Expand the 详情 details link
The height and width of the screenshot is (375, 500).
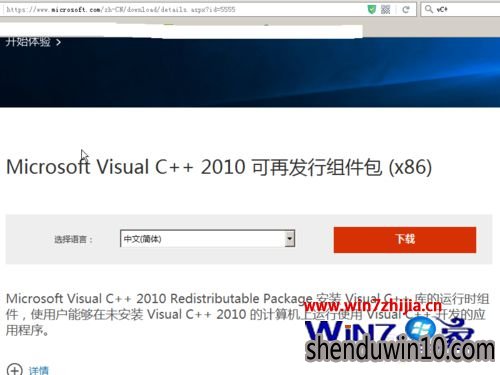coord(39,370)
